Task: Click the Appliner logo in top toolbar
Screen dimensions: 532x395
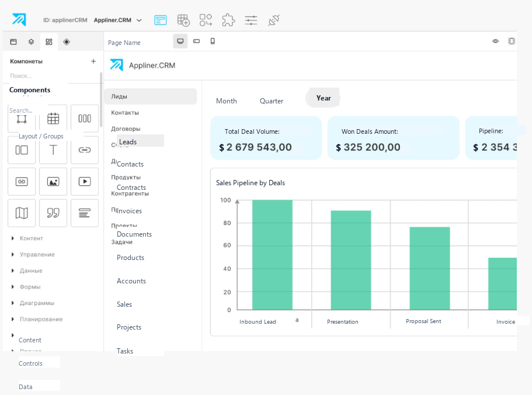Action: point(19,20)
